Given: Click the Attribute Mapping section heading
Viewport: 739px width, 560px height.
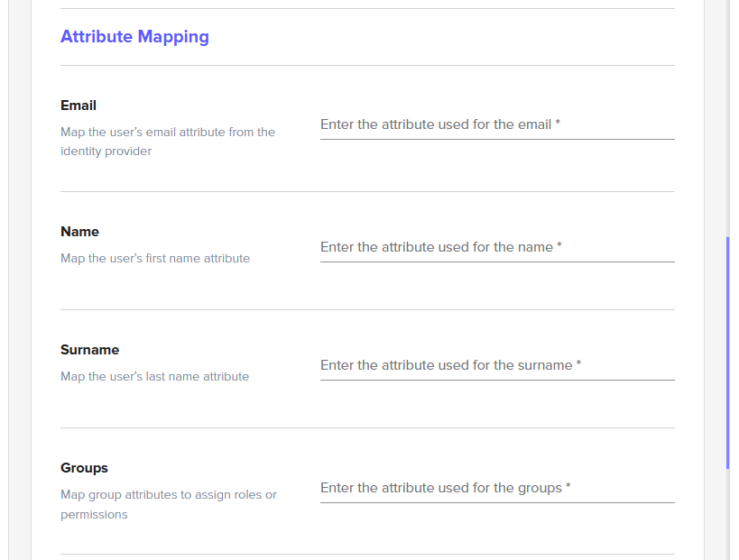Looking at the screenshot, I should click(x=134, y=37).
